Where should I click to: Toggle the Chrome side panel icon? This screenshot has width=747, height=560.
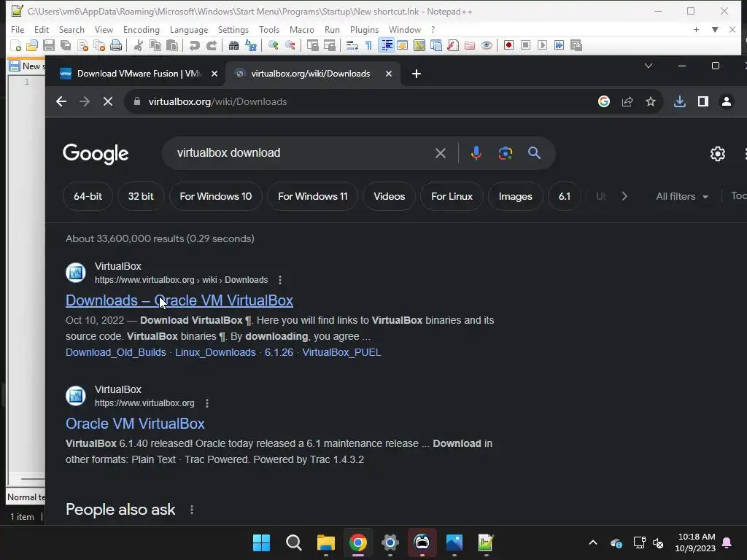[703, 101]
